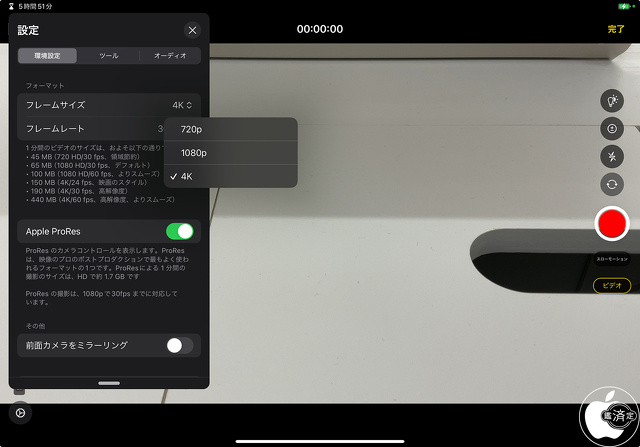
Task: Select the checked 4K menu option
Action: coord(231,176)
